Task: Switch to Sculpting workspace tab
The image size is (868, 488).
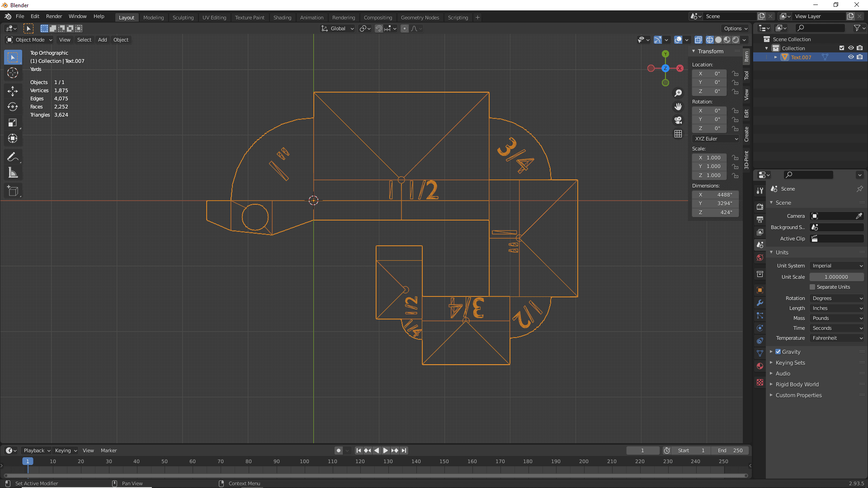Action: pyautogui.click(x=183, y=18)
